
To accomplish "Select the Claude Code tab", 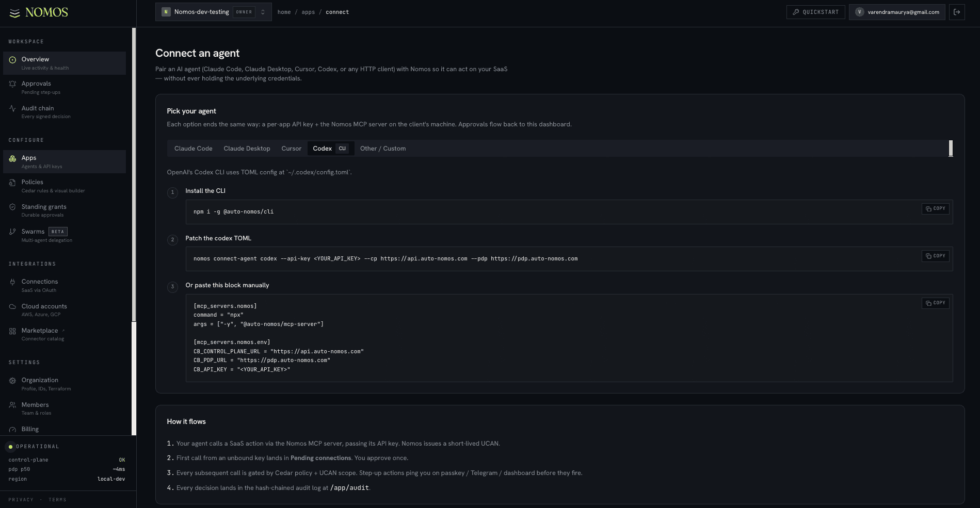I will point(193,149).
